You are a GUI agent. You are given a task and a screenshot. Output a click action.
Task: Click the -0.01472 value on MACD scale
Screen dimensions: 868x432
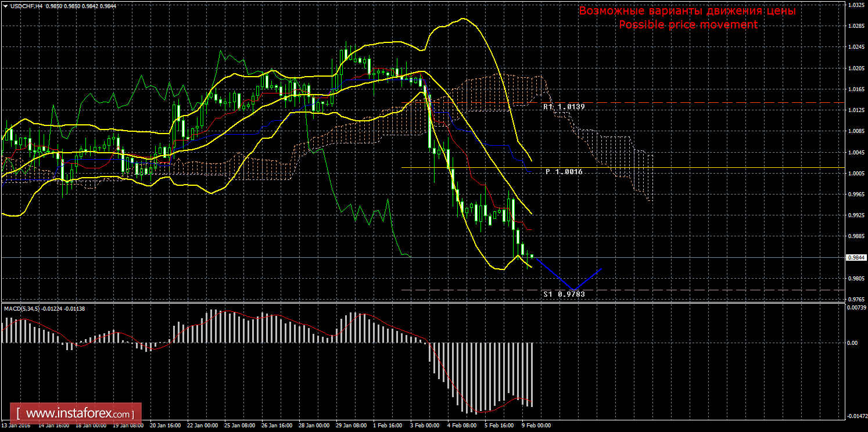click(856, 416)
